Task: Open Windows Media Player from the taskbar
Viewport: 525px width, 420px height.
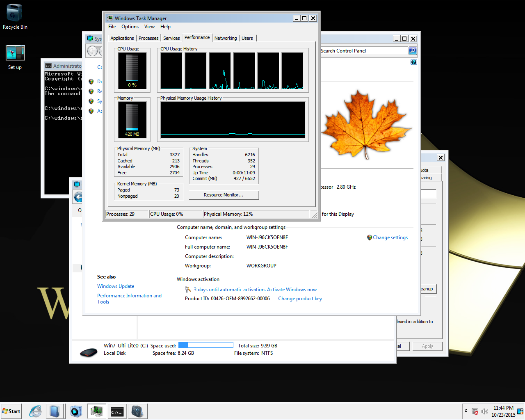Action: 76,411
